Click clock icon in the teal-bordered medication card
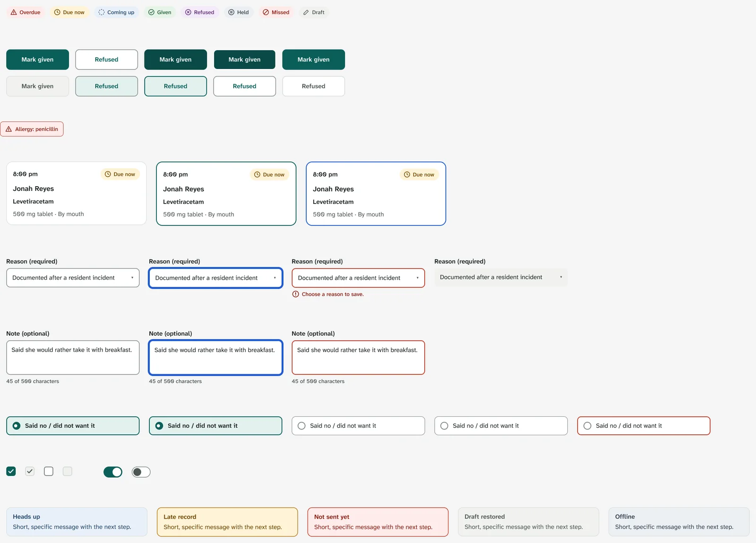This screenshot has height=543, width=756. (258, 175)
